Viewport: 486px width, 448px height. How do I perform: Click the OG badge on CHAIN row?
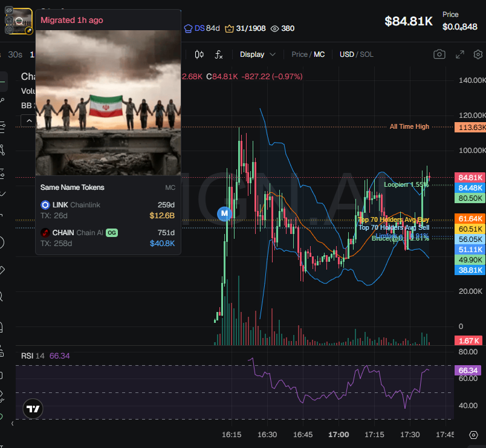(x=112, y=233)
